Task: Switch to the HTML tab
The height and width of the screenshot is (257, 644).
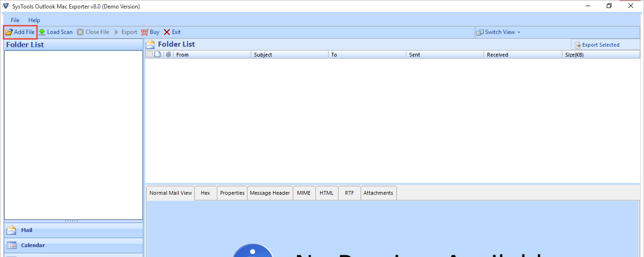Action: [327, 193]
